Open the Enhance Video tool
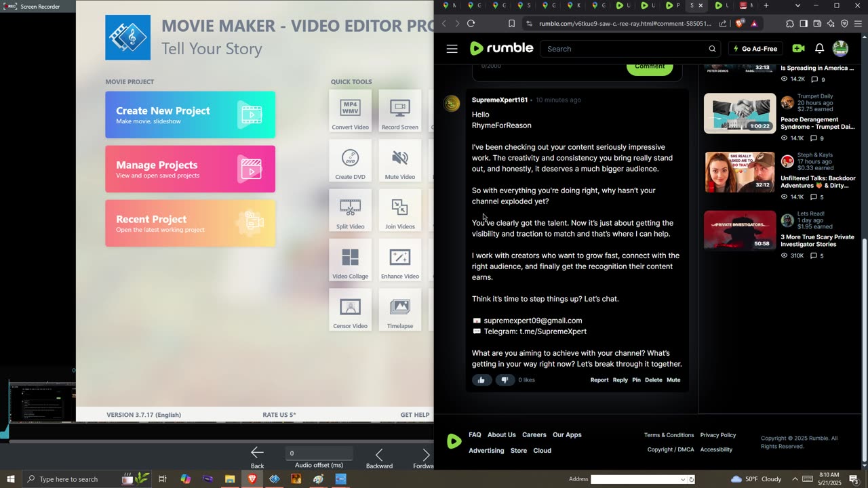This screenshot has height=488, width=868. (400, 260)
